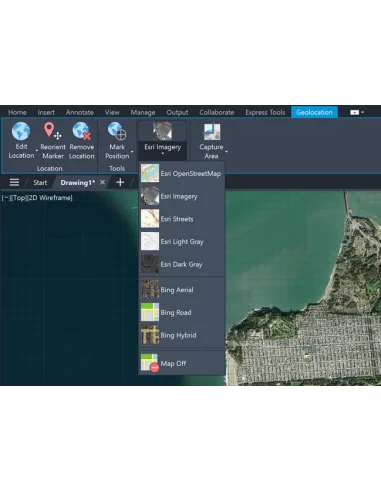Click the Location panel title
Screen dimensions: 381x492
(x=50, y=168)
